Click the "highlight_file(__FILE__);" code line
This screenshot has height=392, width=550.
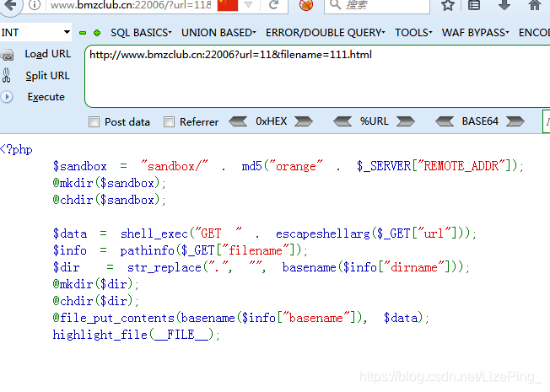pos(136,335)
